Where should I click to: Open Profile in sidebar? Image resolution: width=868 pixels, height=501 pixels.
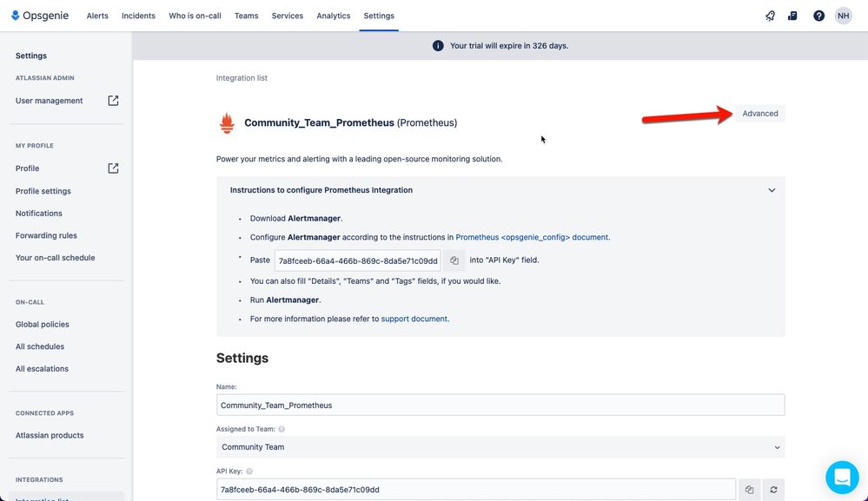click(27, 168)
